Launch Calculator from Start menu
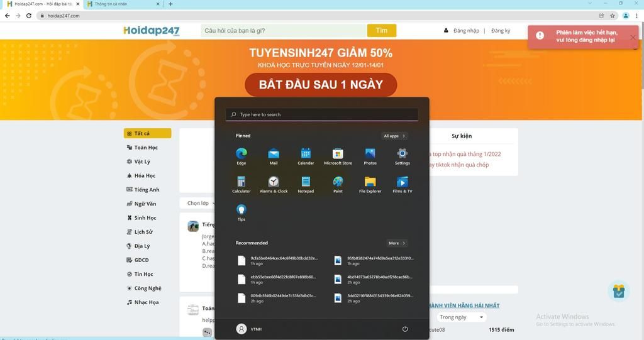 [241, 184]
